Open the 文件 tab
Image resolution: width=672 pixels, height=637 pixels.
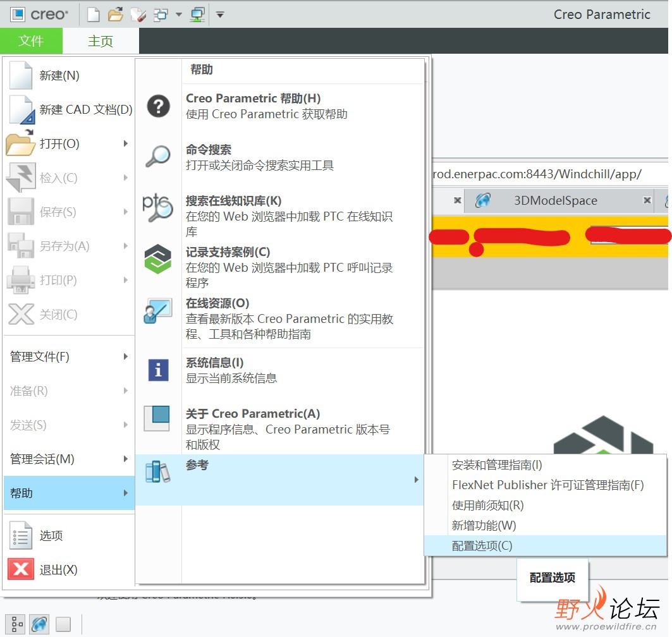coord(31,40)
